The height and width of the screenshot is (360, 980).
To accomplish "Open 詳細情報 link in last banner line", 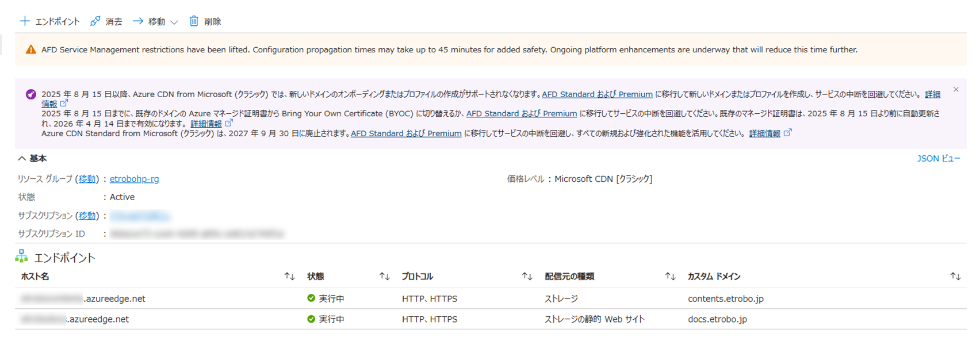I will (x=764, y=133).
